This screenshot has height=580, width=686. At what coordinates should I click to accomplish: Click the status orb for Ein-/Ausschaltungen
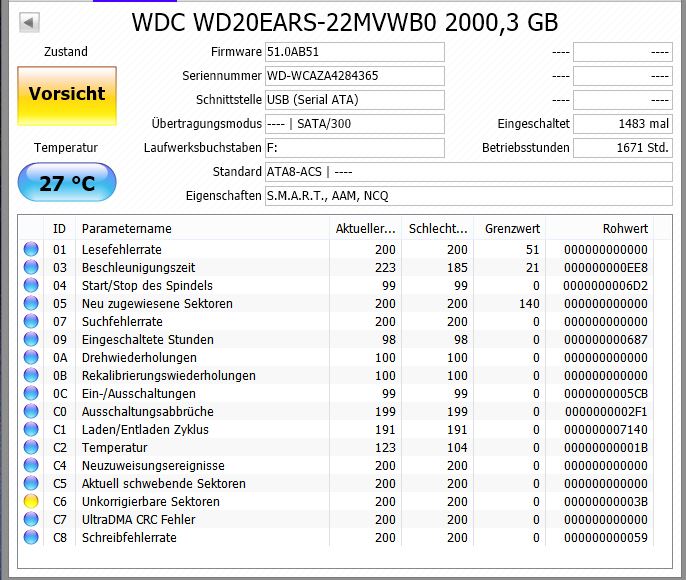pyautogui.click(x=31, y=393)
